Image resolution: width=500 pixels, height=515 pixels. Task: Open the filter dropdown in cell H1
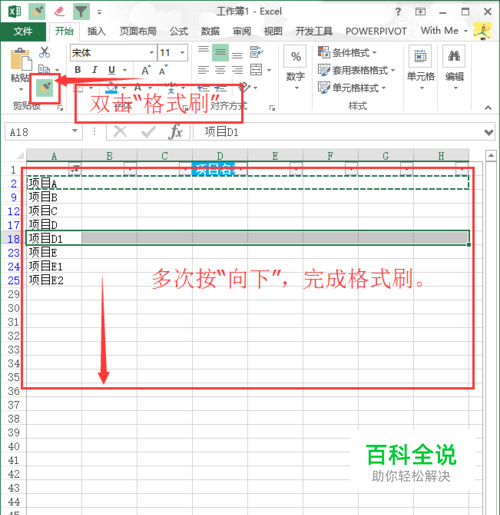[462, 169]
